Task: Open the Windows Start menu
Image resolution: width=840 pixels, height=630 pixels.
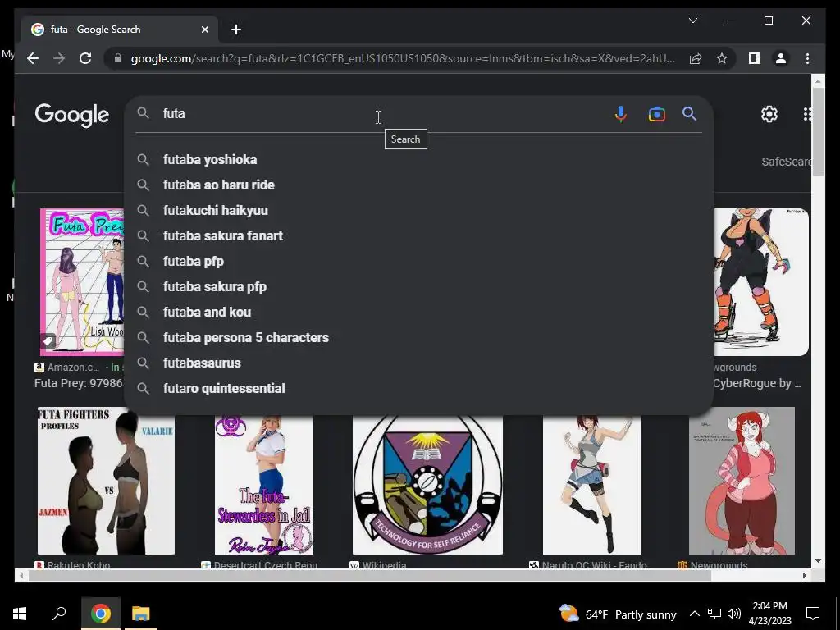Action: (20, 614)
